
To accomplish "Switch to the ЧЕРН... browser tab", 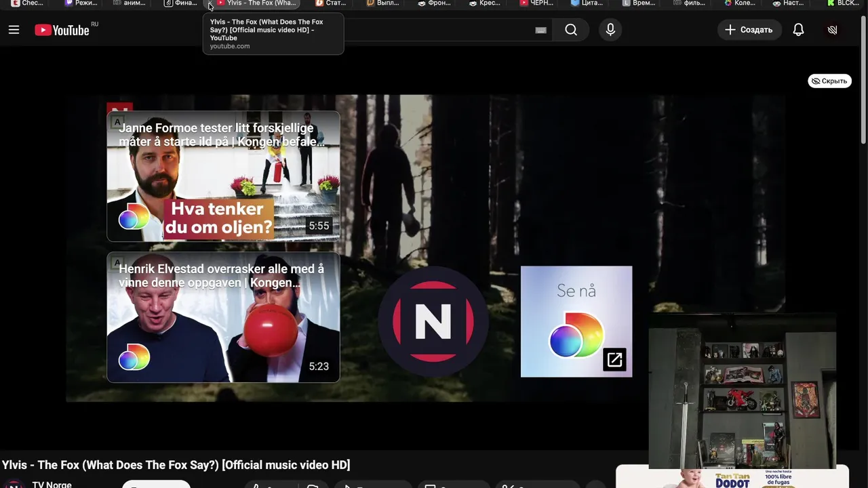I will [537, 3].
